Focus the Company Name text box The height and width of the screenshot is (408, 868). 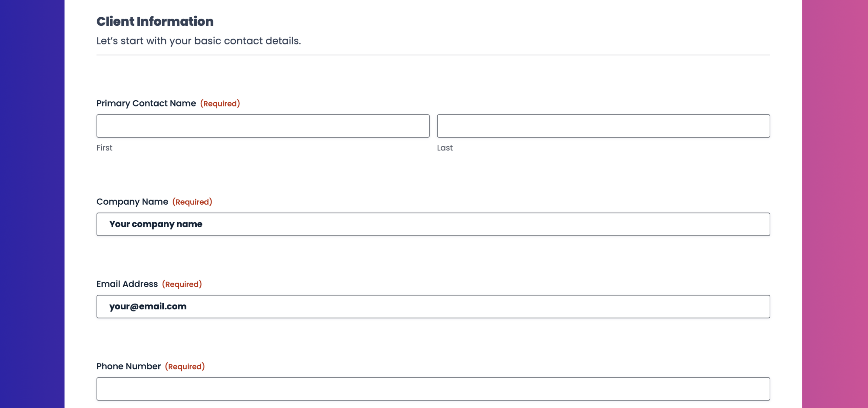click(433, 224)
